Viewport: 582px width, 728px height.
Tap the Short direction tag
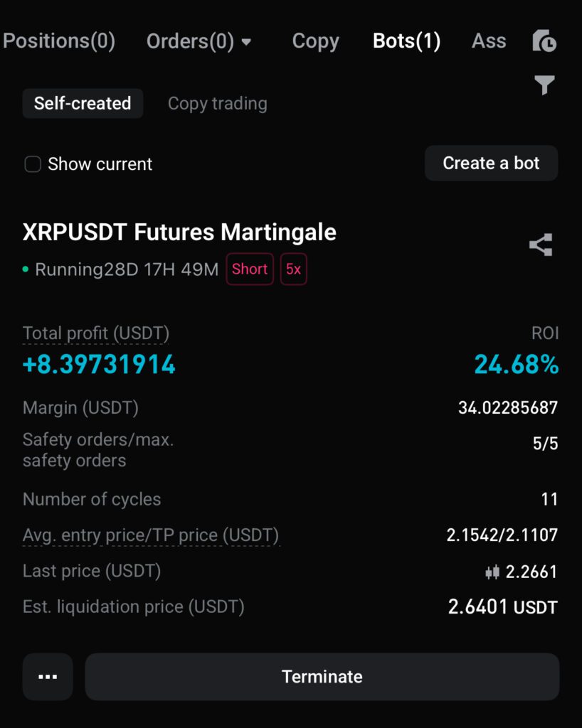point(250,269)
